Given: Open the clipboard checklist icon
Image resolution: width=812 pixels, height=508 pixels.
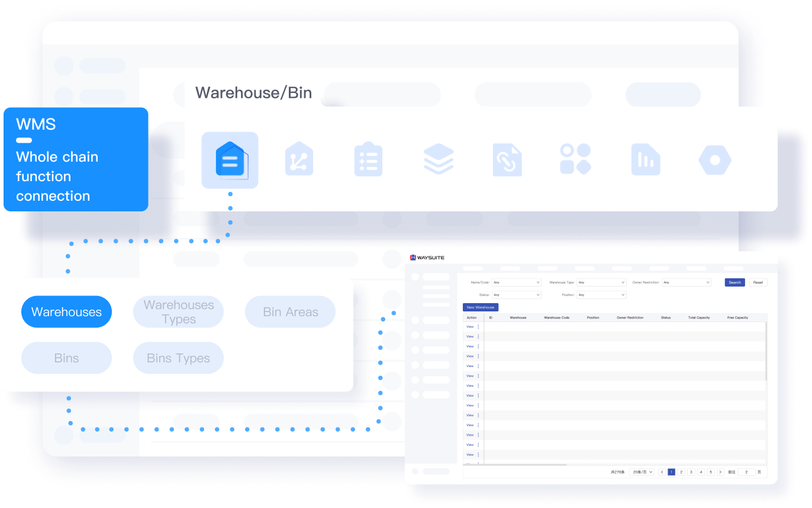Looking at the screenshot, I should (368, 160).
